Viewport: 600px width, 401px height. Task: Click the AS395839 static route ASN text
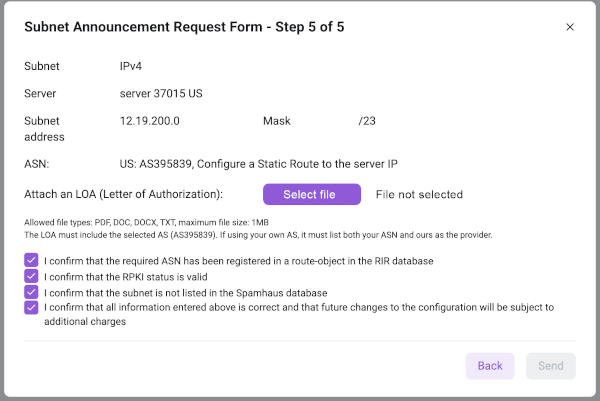tap(259, 164)
